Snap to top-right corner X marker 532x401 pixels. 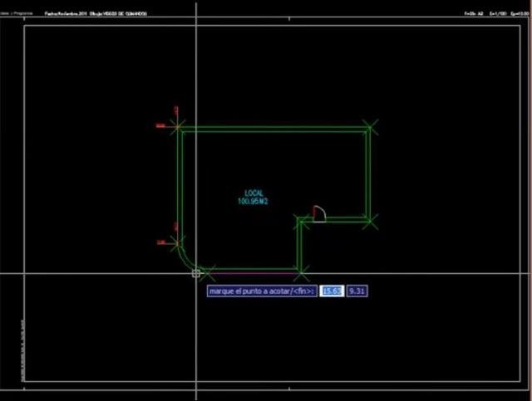[370, 128]
